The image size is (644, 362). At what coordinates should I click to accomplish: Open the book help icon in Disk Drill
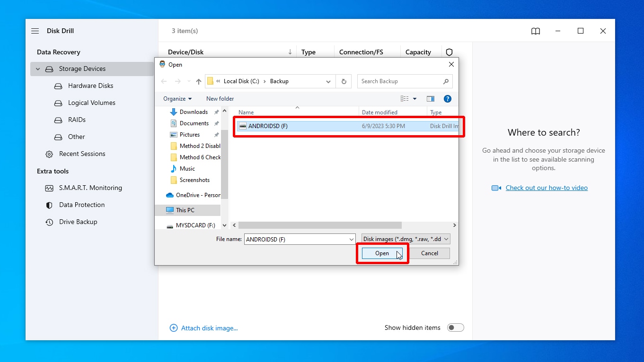536,31
